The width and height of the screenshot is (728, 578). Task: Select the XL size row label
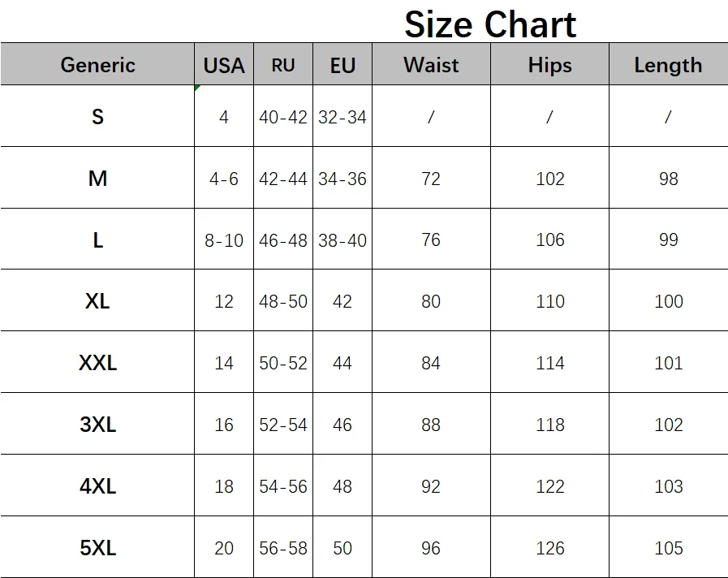(x=97, y=301)
